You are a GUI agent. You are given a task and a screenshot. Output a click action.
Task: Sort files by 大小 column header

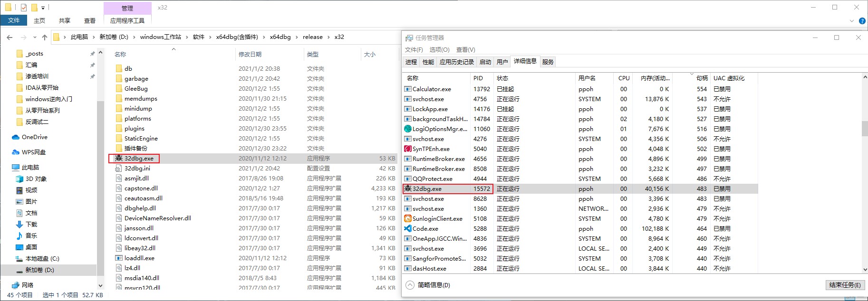point(379,54)
